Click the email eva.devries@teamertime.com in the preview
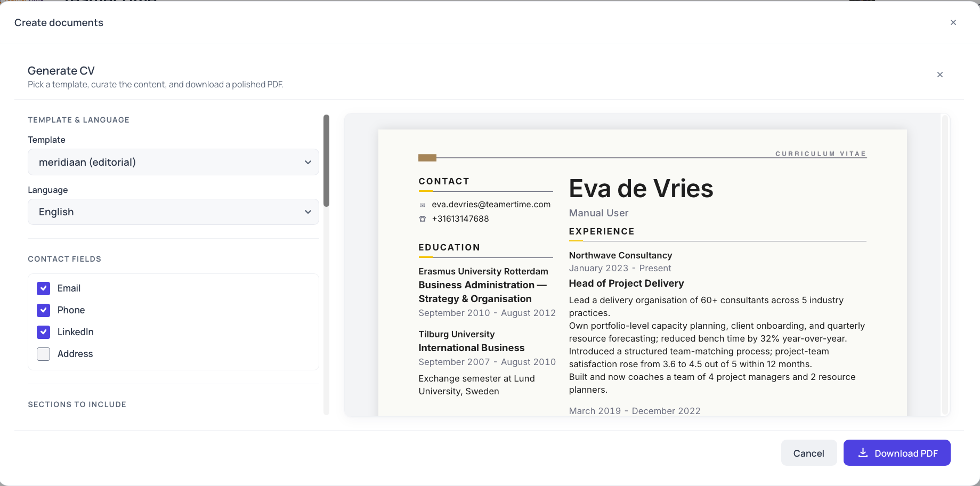This screenshot has height=486, width=980. (491, 205)
